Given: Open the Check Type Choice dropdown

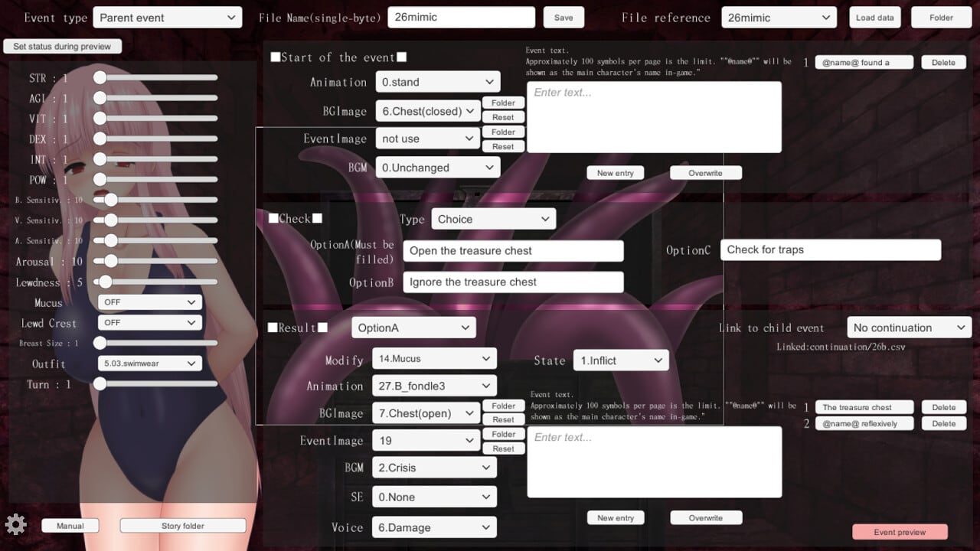Looking at the screenshot, I should (494, 219).
